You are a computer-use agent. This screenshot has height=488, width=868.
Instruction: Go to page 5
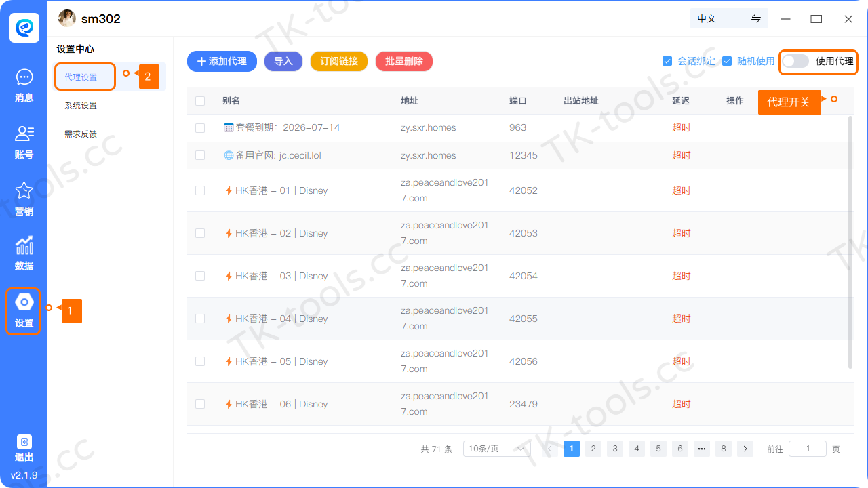(658, 449)
